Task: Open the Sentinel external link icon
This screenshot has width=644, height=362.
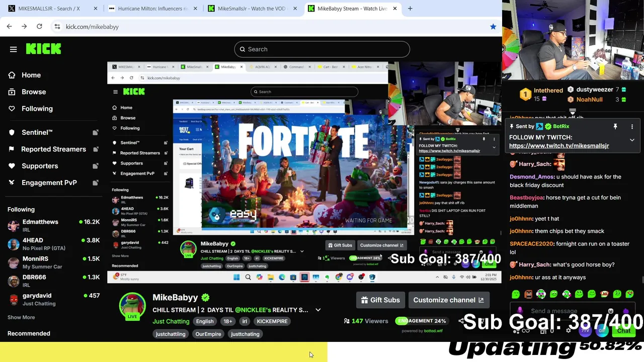Action: pyautogui.click(x=95, y=133)
